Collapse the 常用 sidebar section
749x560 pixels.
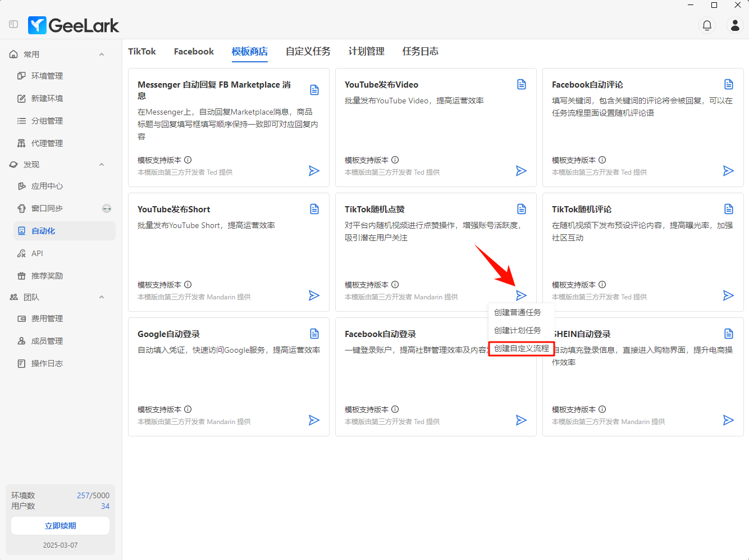[x=102, y=54]
